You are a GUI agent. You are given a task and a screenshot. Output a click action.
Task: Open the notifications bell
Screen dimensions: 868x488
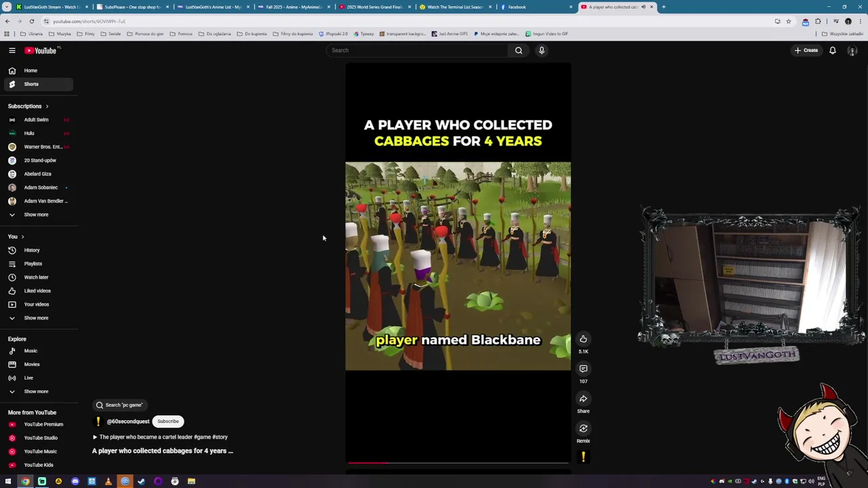click(833, 50)
